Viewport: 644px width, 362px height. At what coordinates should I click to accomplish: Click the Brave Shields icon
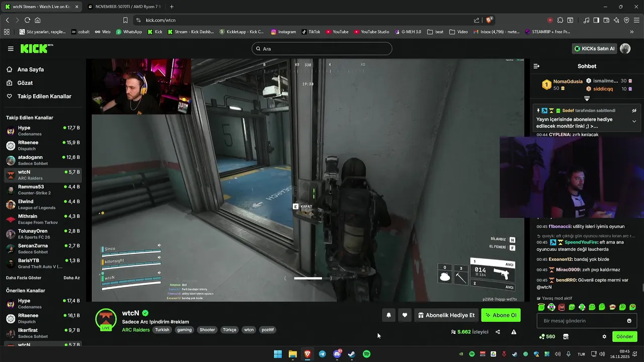click(489, 20)
